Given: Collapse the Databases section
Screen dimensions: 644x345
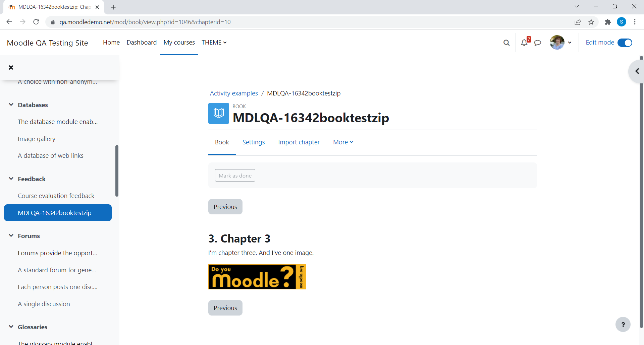Looking at the screenshot, I should pyautogui.click(x=11, y=105).
